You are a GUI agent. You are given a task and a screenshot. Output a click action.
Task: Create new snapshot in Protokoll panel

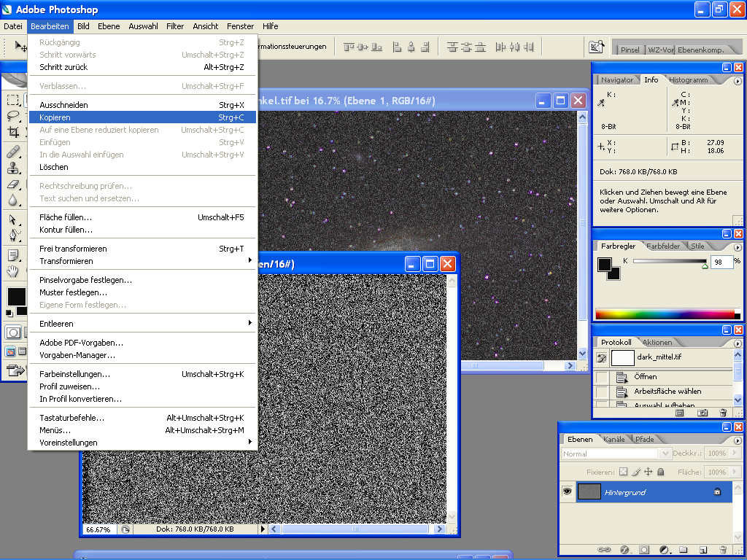click(703, 413)
